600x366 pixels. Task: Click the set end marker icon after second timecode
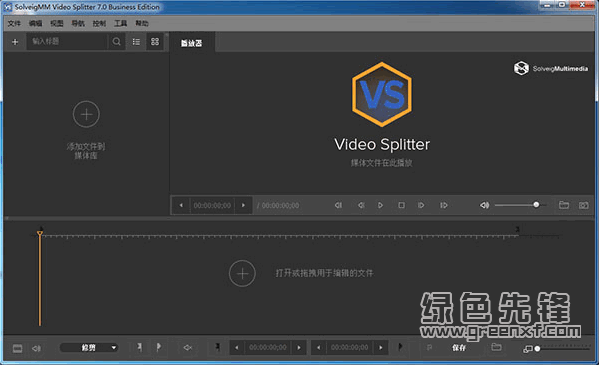(x=400, y=347)
